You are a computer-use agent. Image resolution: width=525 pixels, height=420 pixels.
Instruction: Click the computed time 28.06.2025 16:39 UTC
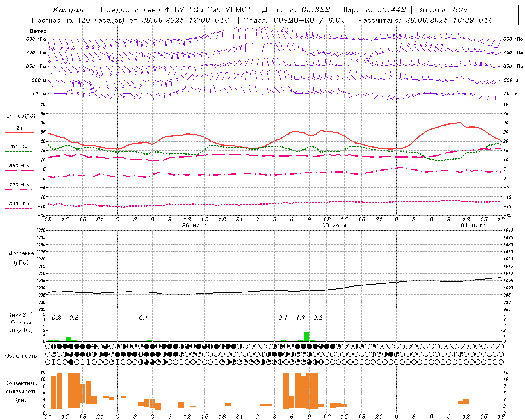point(450,20)
